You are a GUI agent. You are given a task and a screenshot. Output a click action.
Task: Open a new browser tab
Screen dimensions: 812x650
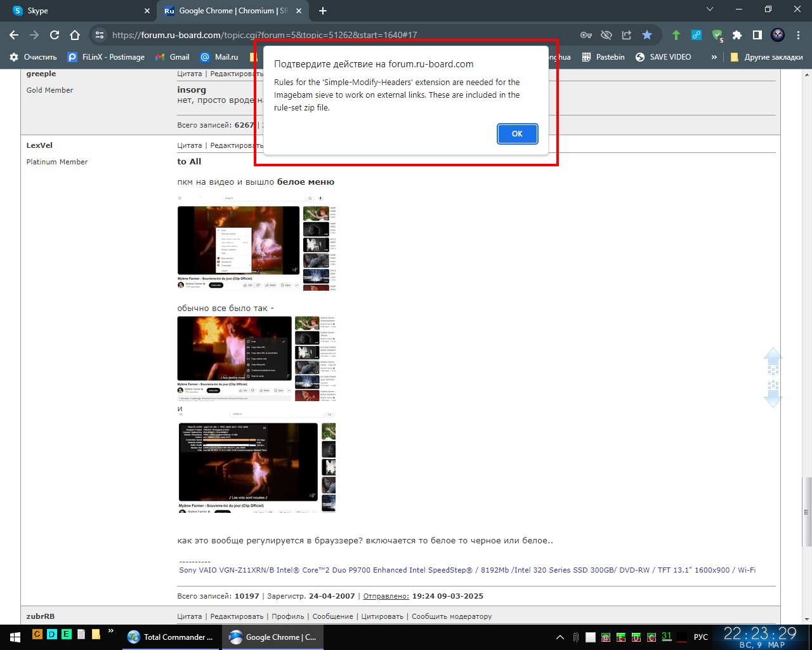pos(323,11)
